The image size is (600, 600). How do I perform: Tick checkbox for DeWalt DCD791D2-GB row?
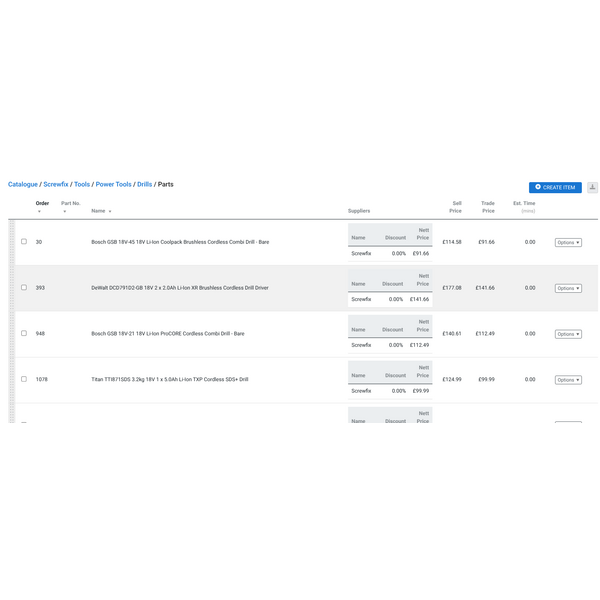tap(24, 287)
